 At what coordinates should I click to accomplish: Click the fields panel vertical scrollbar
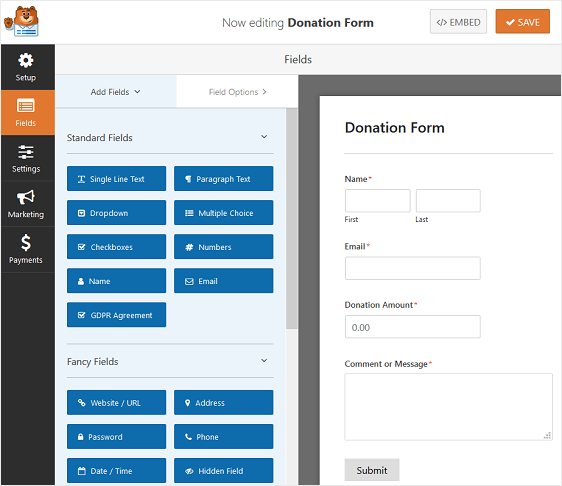pos(292,219)
